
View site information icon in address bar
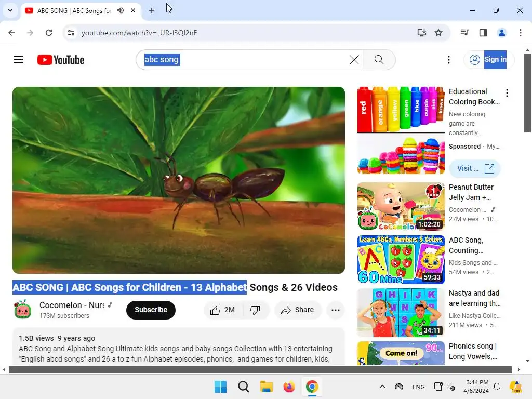click(x=71, y=33)
